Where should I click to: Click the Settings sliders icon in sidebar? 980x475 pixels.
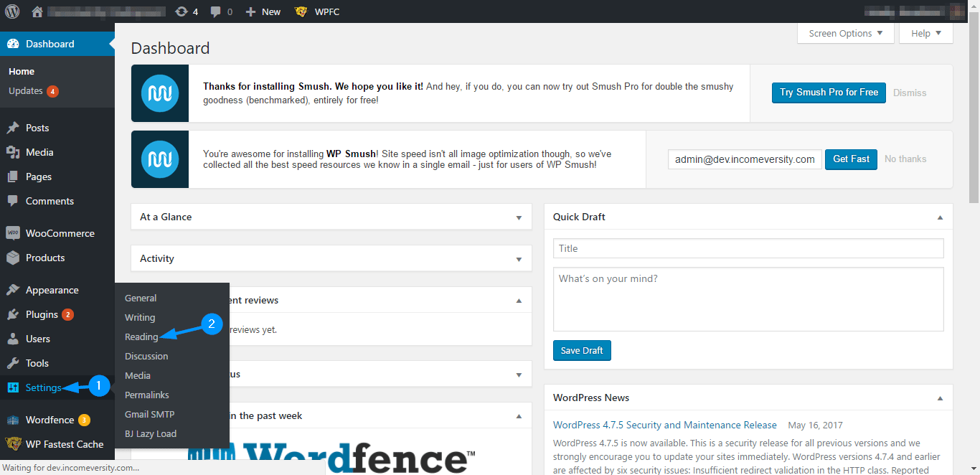click(x=13, y=387)
